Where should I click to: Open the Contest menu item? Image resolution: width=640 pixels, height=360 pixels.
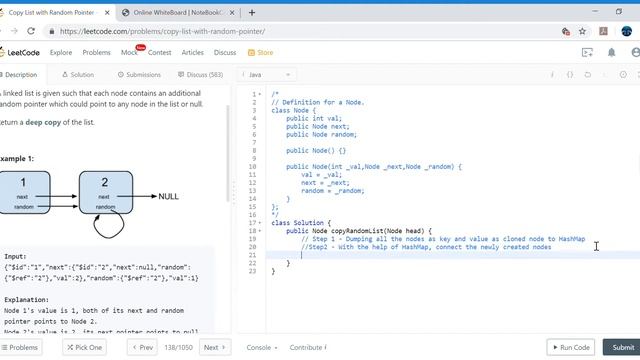coord(160,53)
